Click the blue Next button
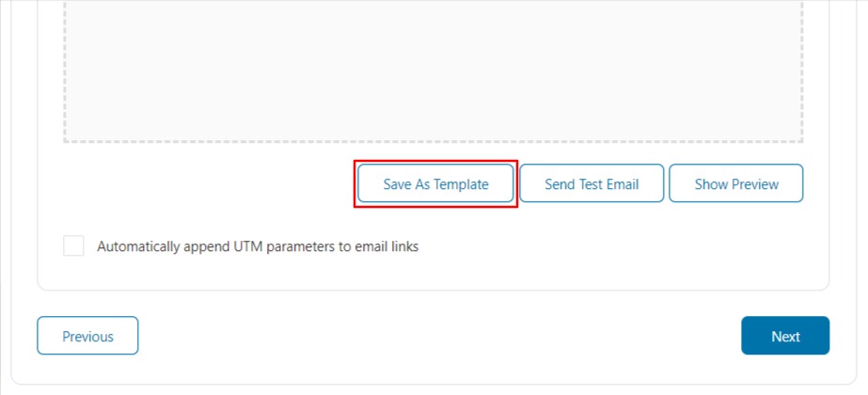The width and height of the screenshot is (868, 395). (x=785, y=336)
